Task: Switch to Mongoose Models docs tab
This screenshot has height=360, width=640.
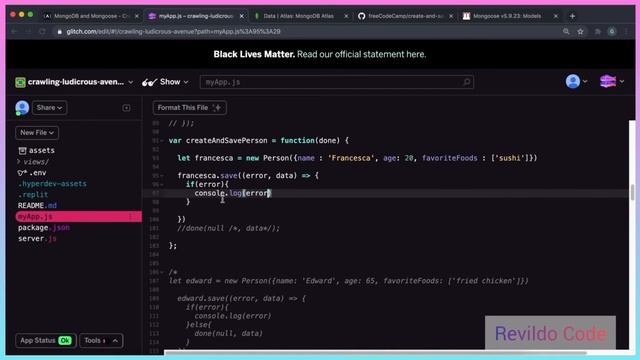Action: [507, 16]
